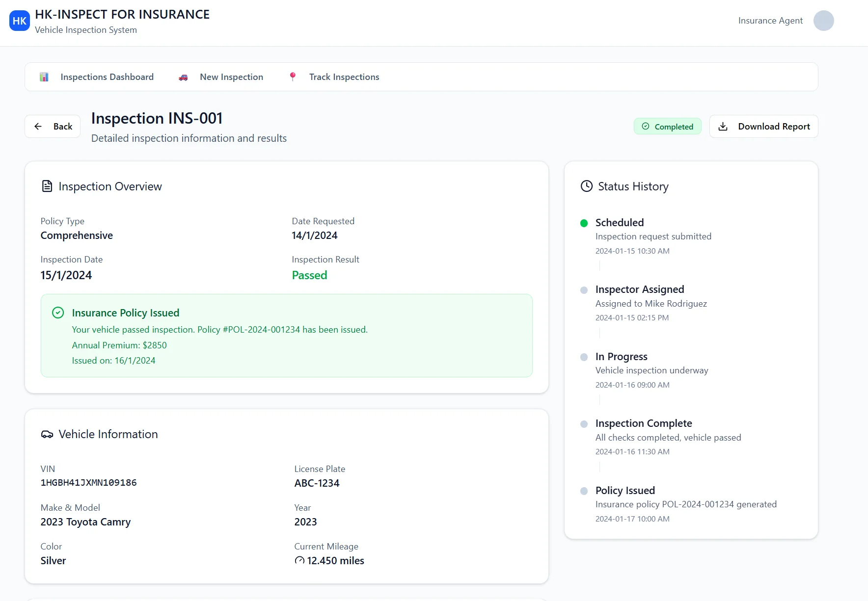The width and height of the screenshot is (868, 601).
Task: Click the user avatar circle
Action: [823, 21]
